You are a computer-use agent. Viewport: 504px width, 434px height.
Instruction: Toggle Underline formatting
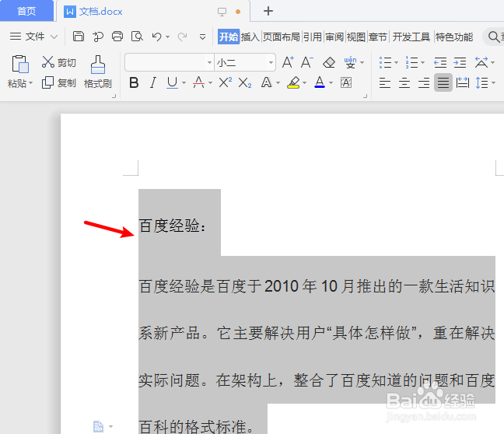pos(173,82)
